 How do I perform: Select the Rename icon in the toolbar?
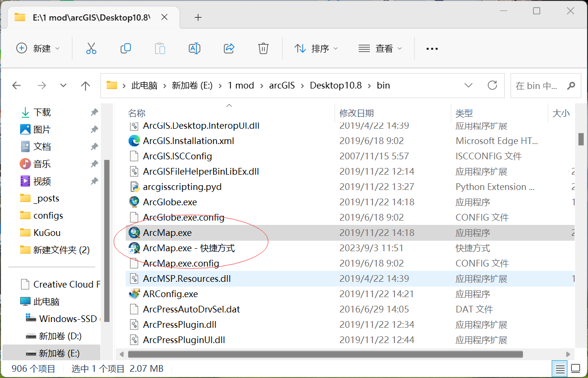[x=194, y=48]
